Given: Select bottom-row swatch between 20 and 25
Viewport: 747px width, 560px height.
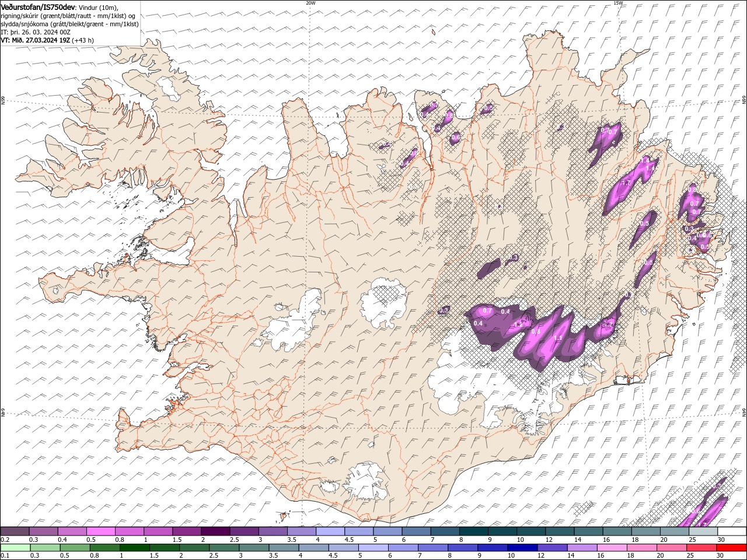Looking at the screenshot, I should [x=671, y=547].
